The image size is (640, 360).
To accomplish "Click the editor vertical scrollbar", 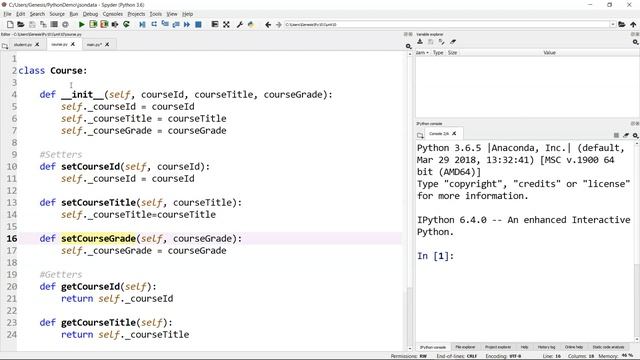I will pyautogui.click(x=410, y=200).
